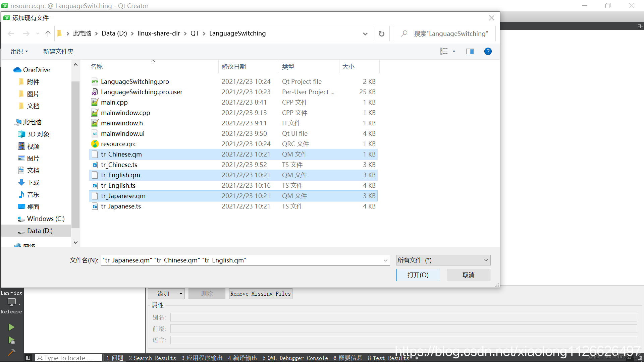Open 音乐 folder in sidebar

tap(29, 194)
